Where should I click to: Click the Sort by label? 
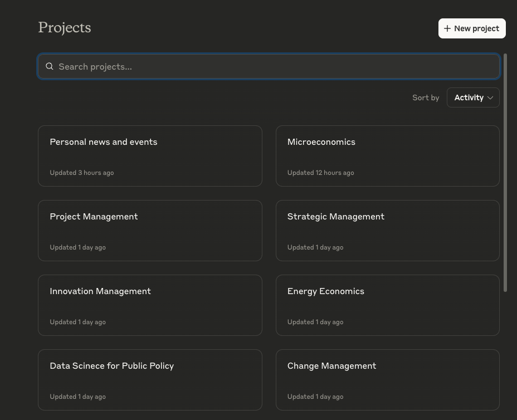click(426, 97)
